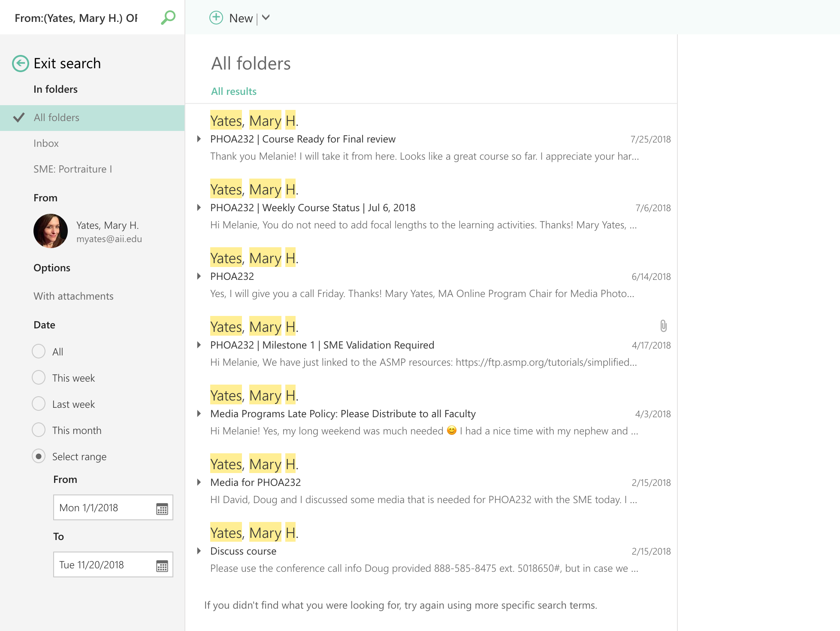Expand the Media for PHOA232 conversation
Screen dimensions: 840x631
tap(199, 482)
